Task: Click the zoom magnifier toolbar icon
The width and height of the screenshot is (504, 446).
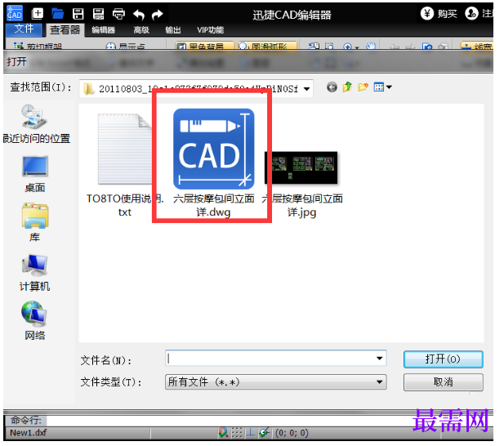Action: [347, 47]
